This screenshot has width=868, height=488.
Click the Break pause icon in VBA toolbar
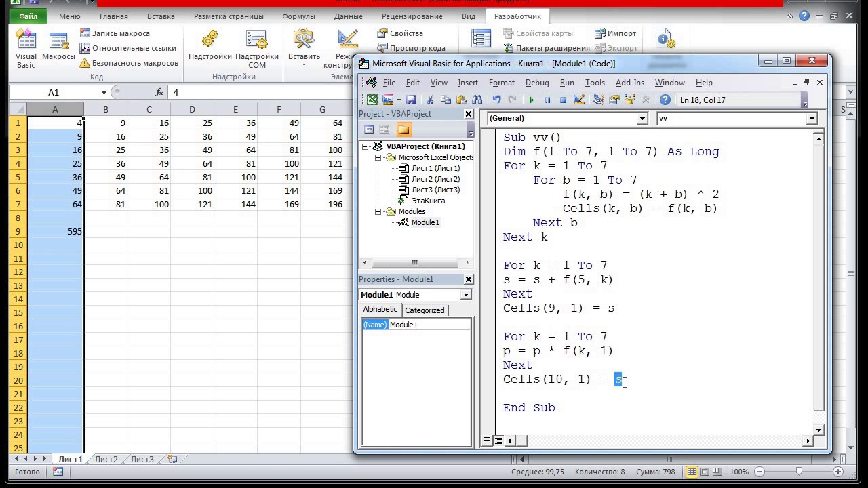[547, 100]
